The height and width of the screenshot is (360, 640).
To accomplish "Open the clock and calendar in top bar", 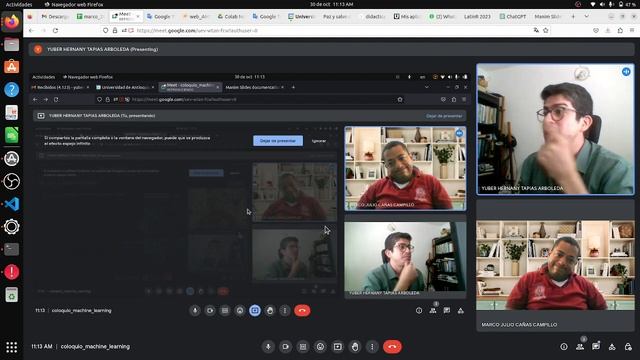I will [331, 4].
